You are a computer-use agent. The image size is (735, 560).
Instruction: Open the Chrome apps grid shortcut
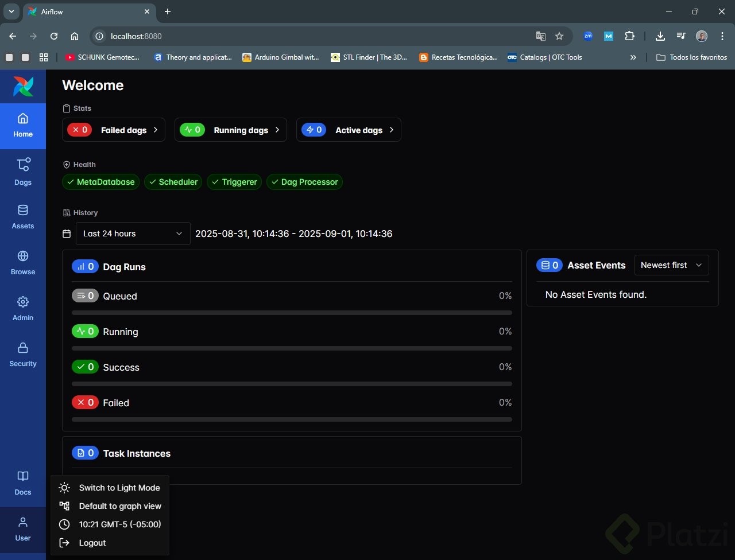click(x=44, y=57)
